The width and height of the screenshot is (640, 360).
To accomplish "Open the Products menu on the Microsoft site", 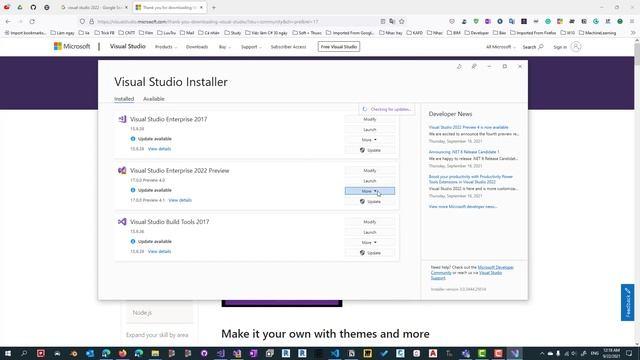I will point(166,47).
